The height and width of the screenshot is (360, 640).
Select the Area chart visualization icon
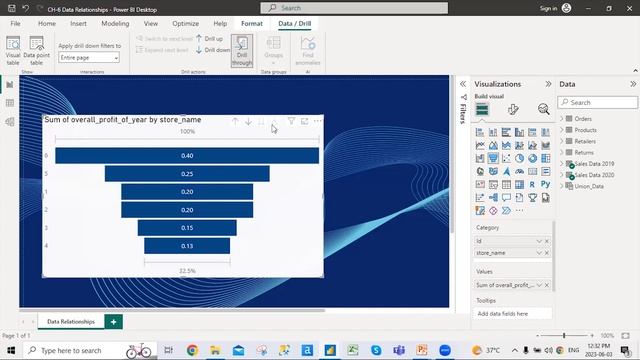[x=493, y=145]
